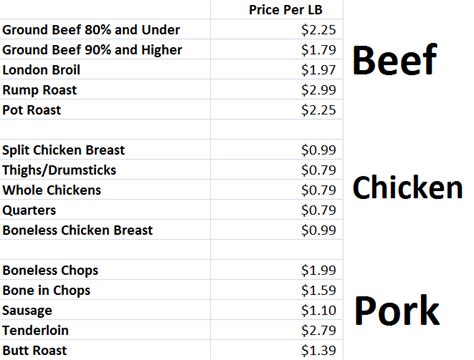This screenshot has height=360, width=474.
Task: Select the Boneless Chicken Breast cell
Action: [x=105, y=230]
